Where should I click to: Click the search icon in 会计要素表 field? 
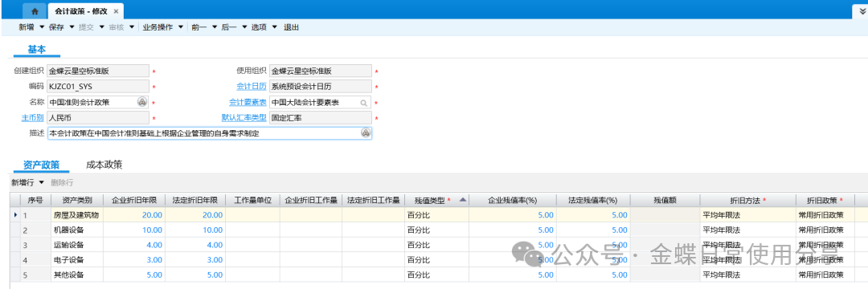pyautogui.click(x=364, y=103)
